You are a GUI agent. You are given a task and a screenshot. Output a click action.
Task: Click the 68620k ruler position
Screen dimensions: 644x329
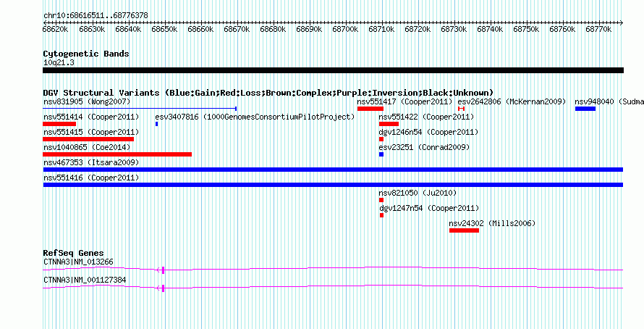[56, 29]
